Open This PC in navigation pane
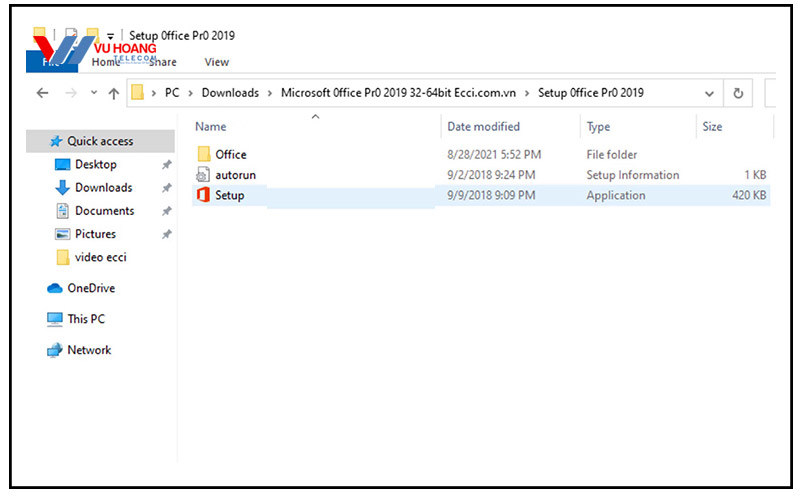800x500 pixels. [x=86, y=319]
